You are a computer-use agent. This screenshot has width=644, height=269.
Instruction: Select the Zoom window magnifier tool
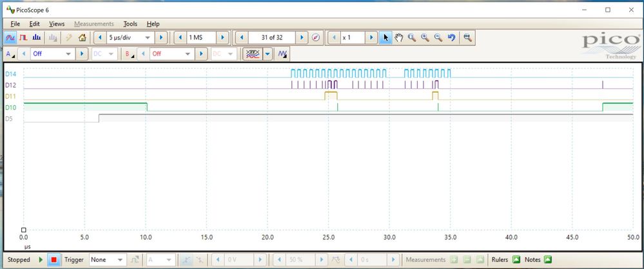(x=411, y=38)
